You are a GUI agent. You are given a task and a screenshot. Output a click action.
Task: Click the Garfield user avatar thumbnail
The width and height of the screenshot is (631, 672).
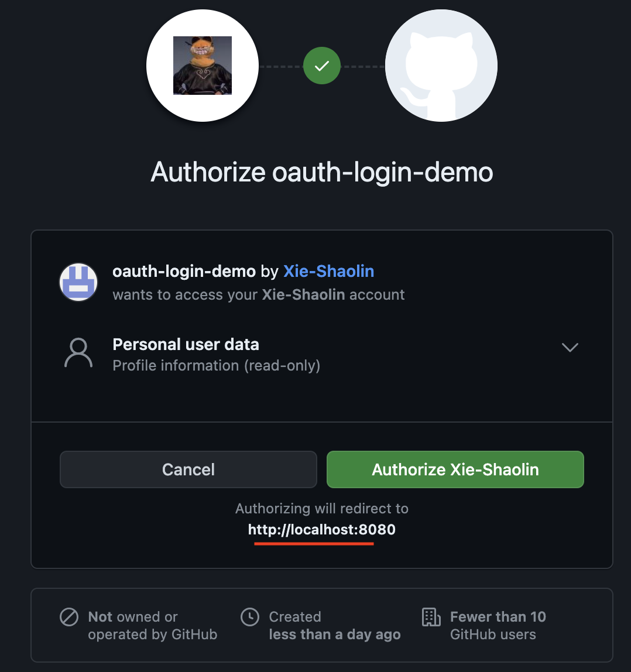(203, 66)
